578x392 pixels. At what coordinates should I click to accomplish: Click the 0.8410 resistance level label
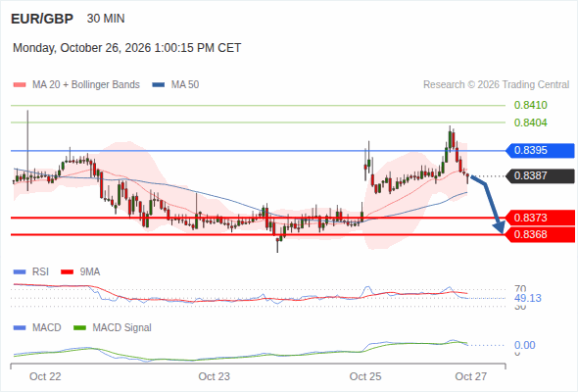pos(530,105)
